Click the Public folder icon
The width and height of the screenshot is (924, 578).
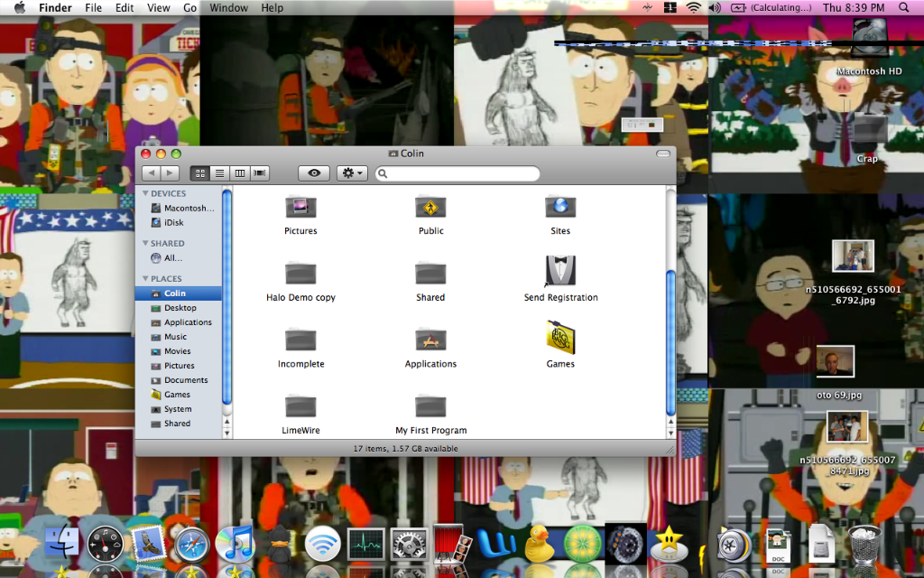[x=430, y=207]
